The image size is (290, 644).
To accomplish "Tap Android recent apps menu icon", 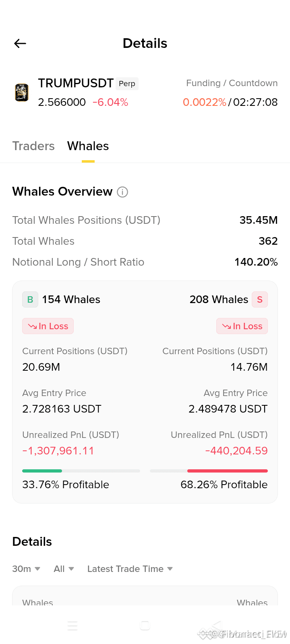I will (72, 625).
